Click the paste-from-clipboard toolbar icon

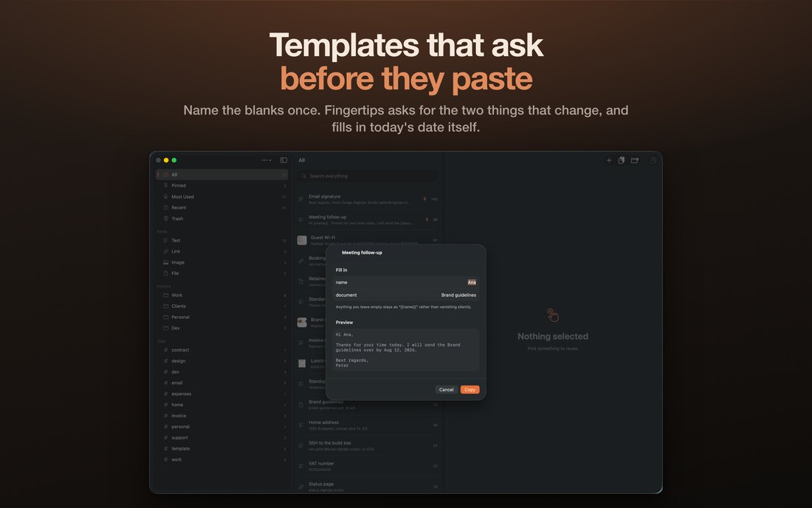coord(622,160)
